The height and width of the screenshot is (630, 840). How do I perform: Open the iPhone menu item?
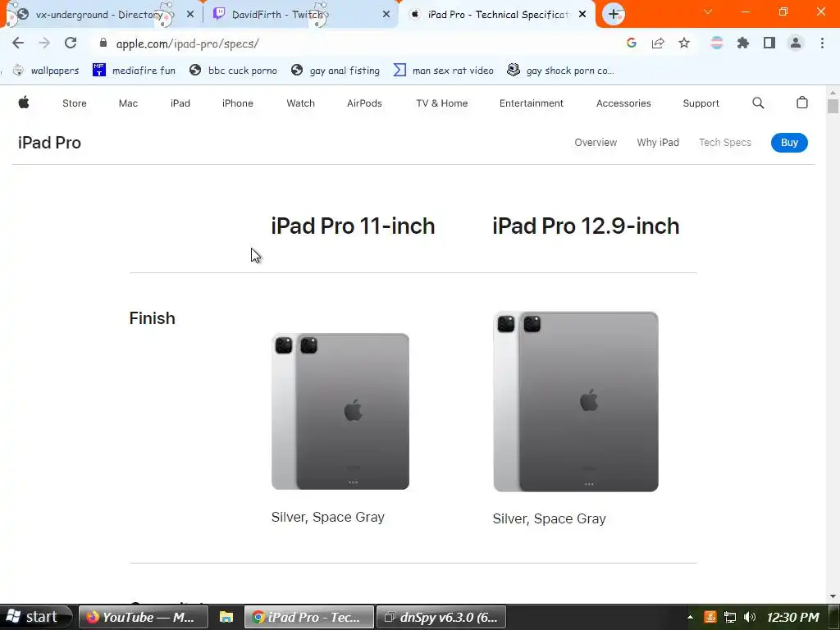coord(238,103)
